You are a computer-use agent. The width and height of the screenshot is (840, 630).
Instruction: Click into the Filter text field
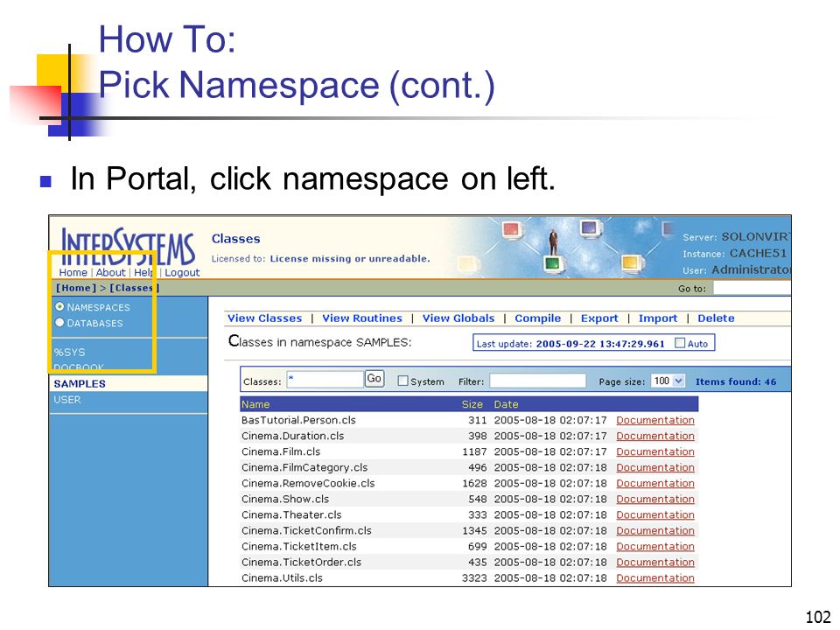pyautogui.click(x=537, y=381)
